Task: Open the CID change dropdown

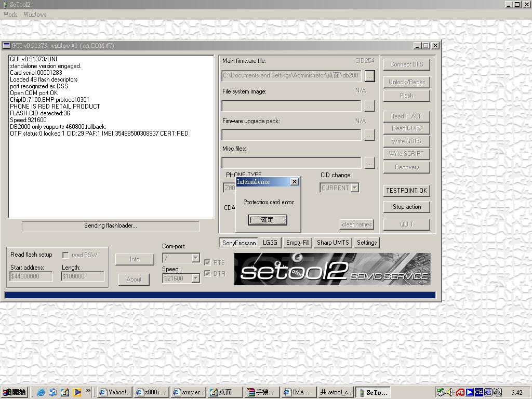Action: click(x=354, y=188)
